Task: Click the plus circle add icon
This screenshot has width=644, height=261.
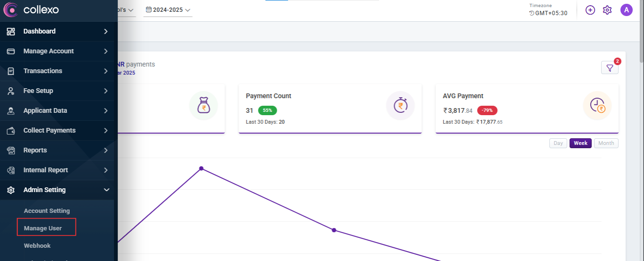Action: [590, 10]
